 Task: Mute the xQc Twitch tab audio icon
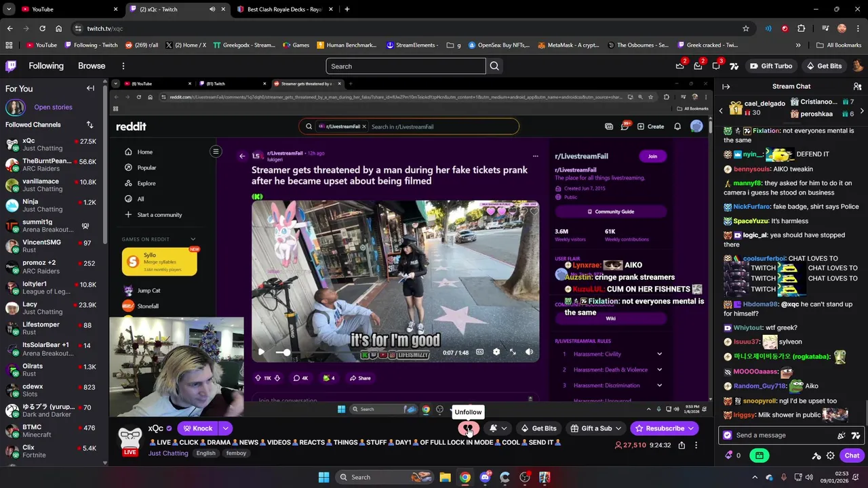pyautogui.click(x=212, y=9)
